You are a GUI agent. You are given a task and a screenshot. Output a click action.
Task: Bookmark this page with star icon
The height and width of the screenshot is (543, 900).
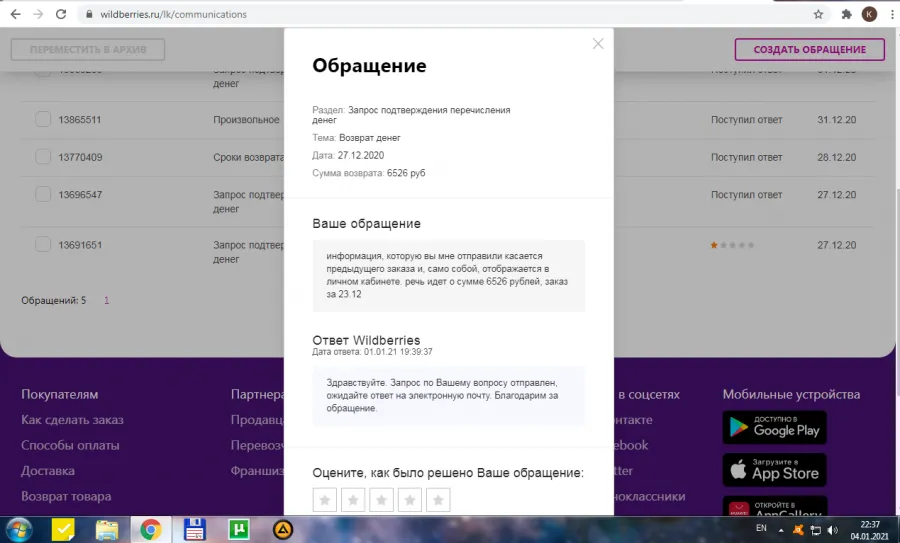click(x=818, y=14)
